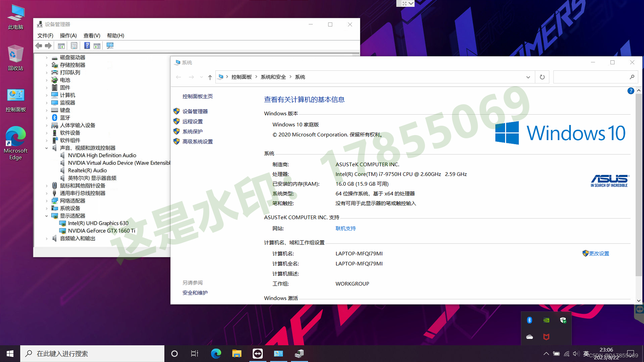Screen dimensions: 644x362
Task: Click the System window vertical scrollbar
Action: (x=639, y=185)
